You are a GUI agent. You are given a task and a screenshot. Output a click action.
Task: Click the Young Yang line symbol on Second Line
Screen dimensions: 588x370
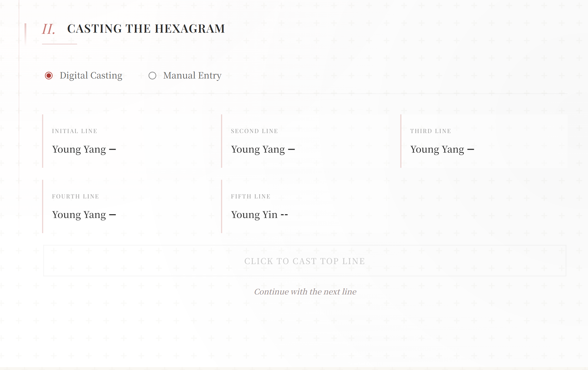pyautogui.click(x=291, y=149)
